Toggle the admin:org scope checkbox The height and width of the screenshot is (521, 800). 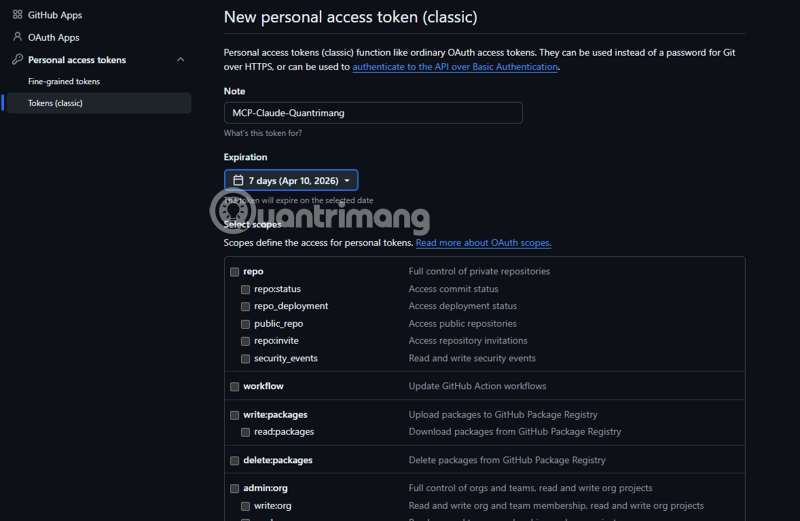point(235,489)
